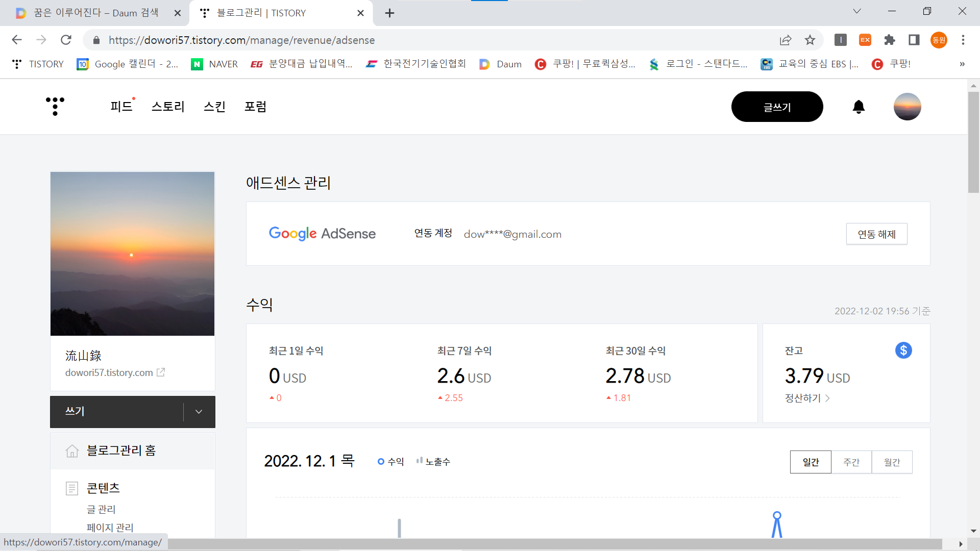Click the Tistory logo icon

tap(55, 106)
